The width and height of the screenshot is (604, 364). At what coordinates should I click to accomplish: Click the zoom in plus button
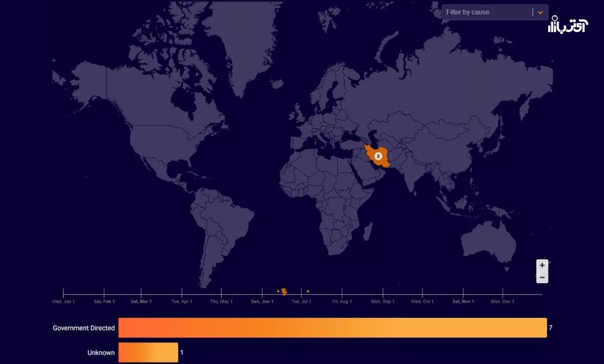point(542,265)
